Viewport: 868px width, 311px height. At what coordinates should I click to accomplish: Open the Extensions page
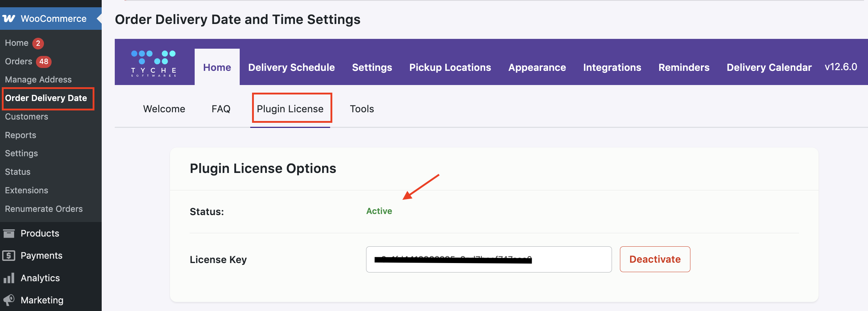point(27,190)
